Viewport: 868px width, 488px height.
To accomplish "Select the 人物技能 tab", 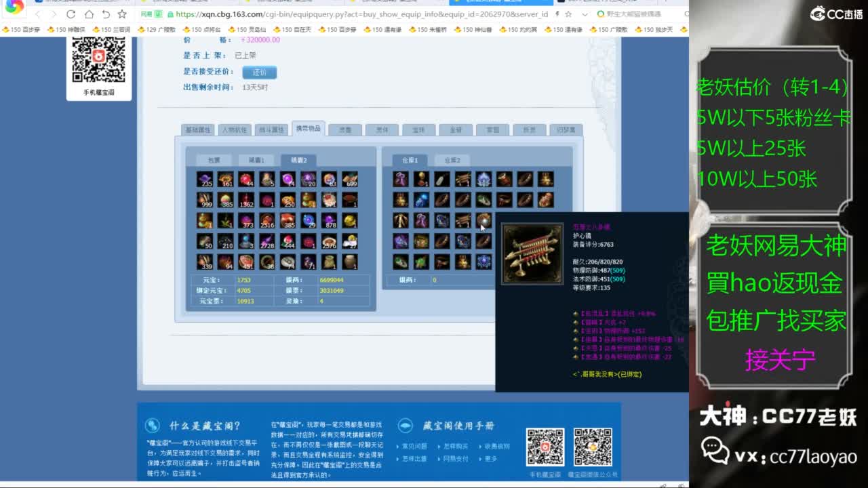I will 235,129.
